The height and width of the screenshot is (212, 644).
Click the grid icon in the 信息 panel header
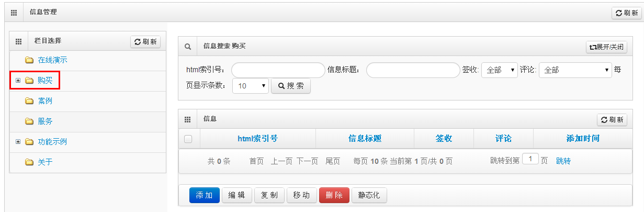tap(187, 119)
